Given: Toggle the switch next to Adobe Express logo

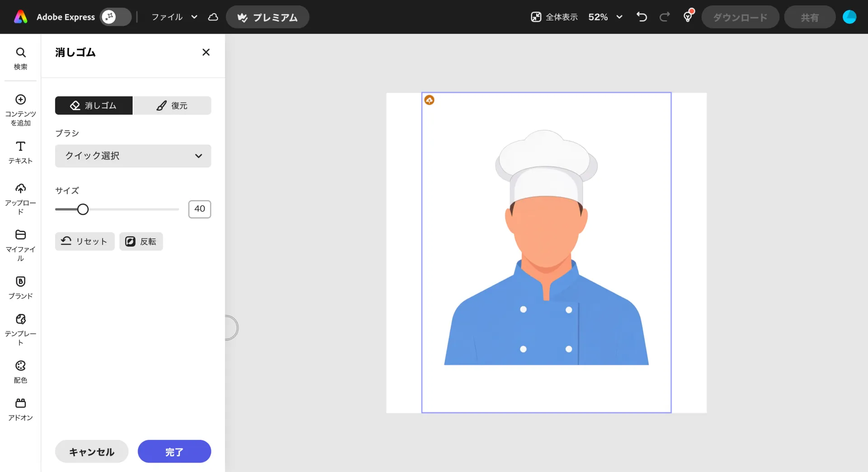Looking at the screenshot, I should [115, 17].
